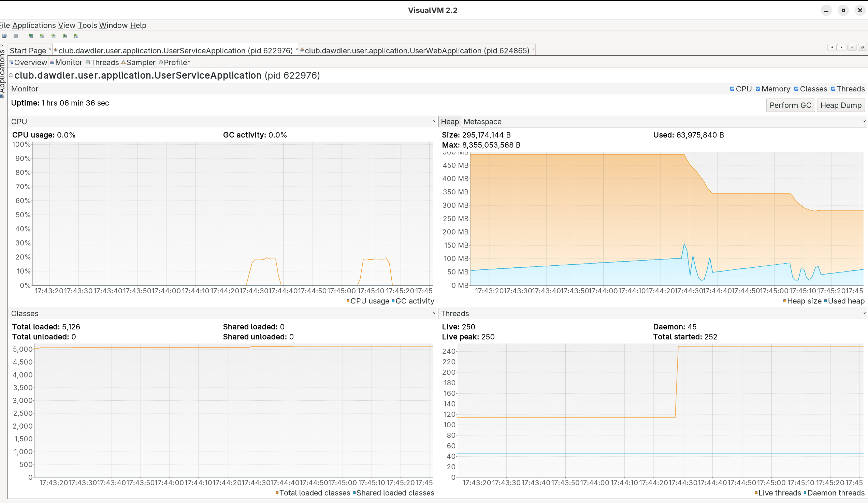Click the Load snapshot toolbar icon
868x503 pixels.
pyautogui.click(x=4, y=36)
